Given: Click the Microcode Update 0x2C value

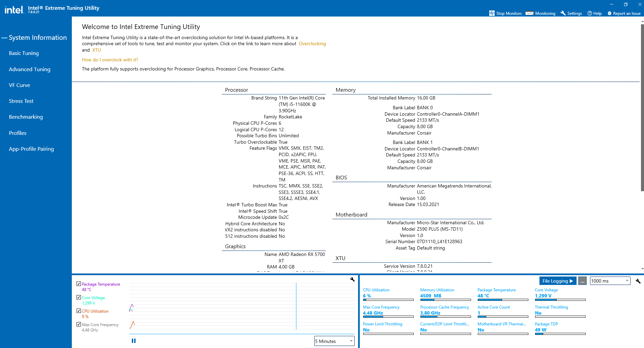Looking at the screenshot, I should pos(284,217).
